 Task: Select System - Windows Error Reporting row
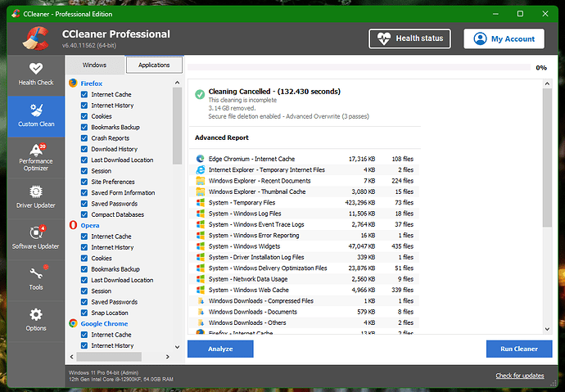pos(305,236)
